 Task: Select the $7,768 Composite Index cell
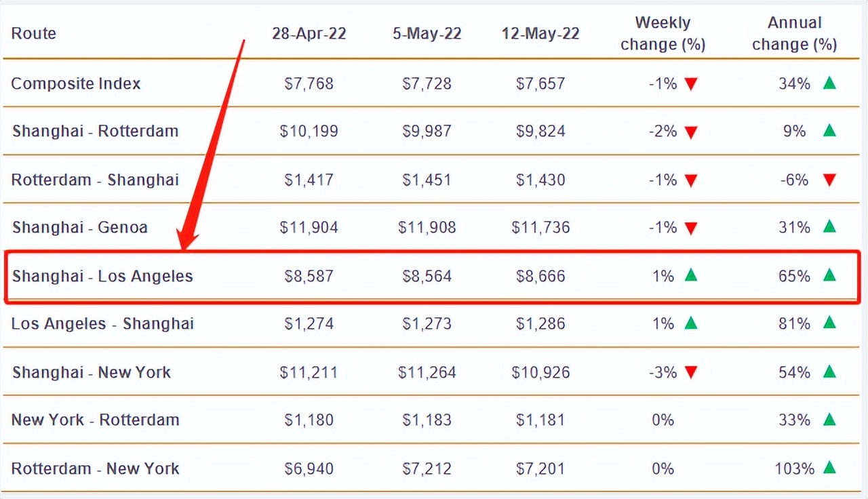[x=309, y=83]
